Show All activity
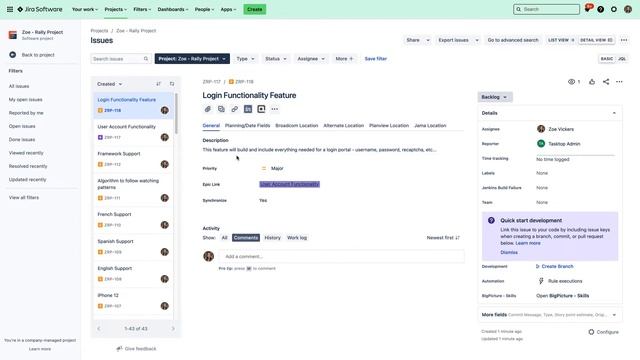 tap(224, 238)
